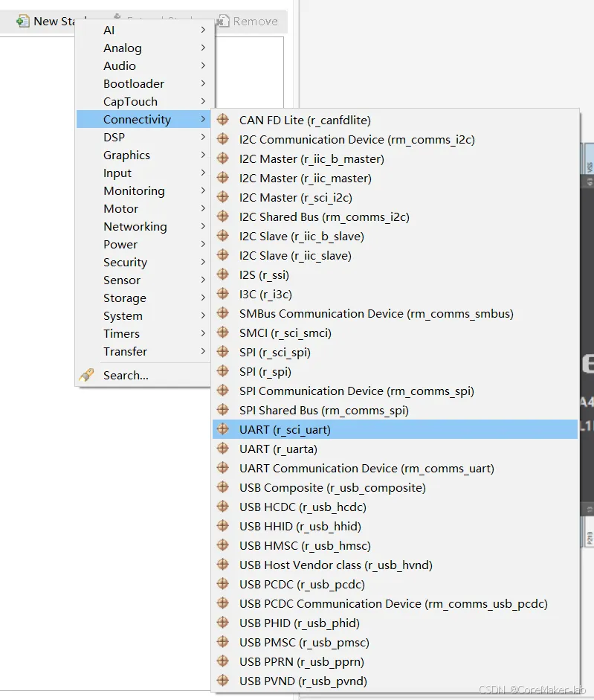Open the Transfer submenu

point(143,351)
